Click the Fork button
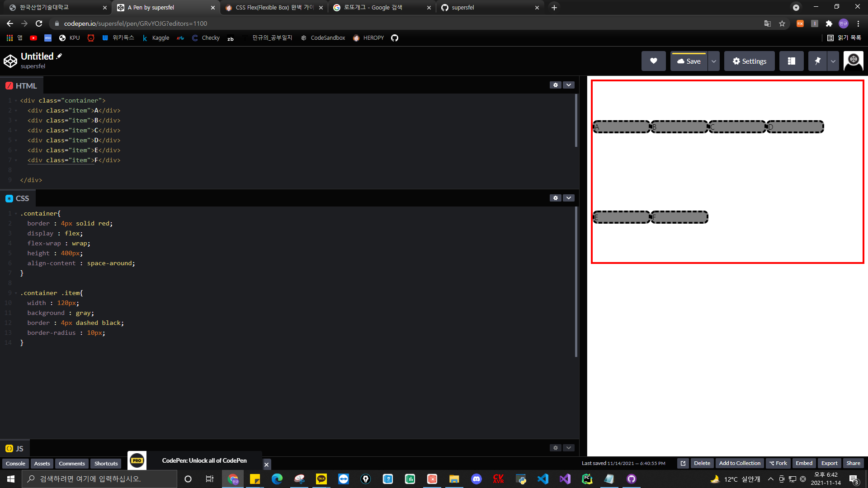Screen dimensions: 868x488 [778, 463]
